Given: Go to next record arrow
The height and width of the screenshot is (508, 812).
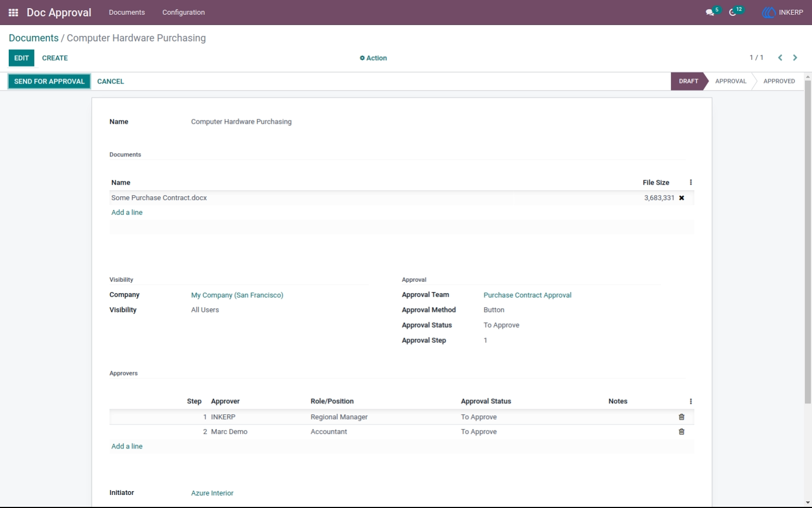Looking at the screenshot, I should pos(795,58).
